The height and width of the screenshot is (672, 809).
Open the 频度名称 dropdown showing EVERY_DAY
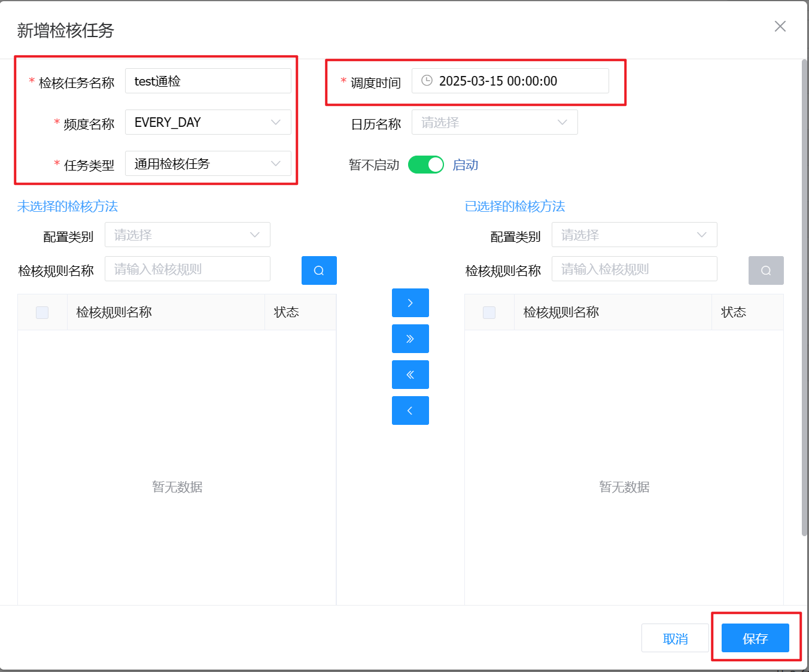pos(208,122)
